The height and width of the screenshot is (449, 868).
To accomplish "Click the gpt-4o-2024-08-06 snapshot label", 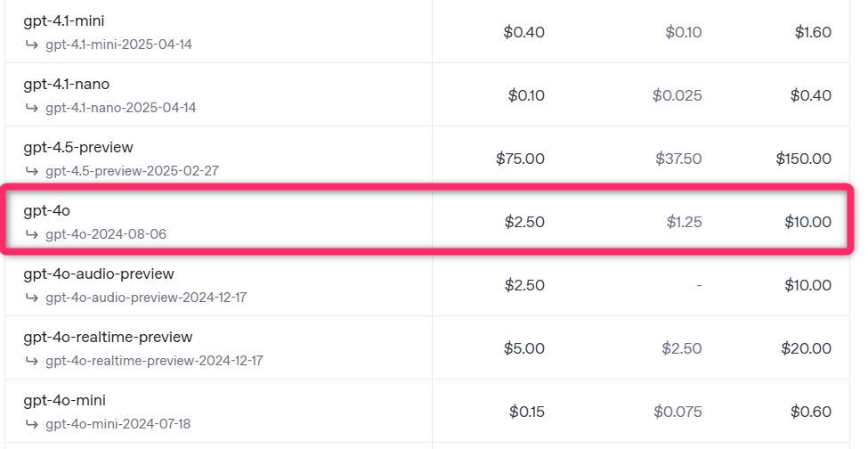I will pos(106,234).
